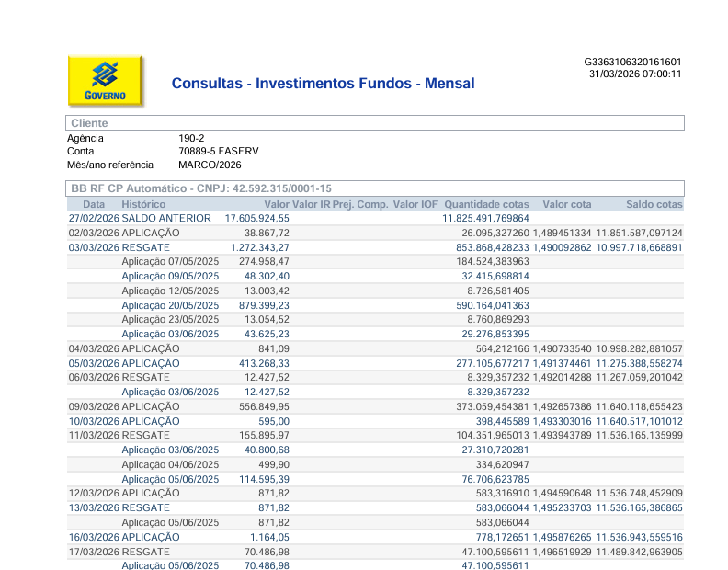
Task: Click the Quantidade cotas column header
Action: tap(486, 204)
